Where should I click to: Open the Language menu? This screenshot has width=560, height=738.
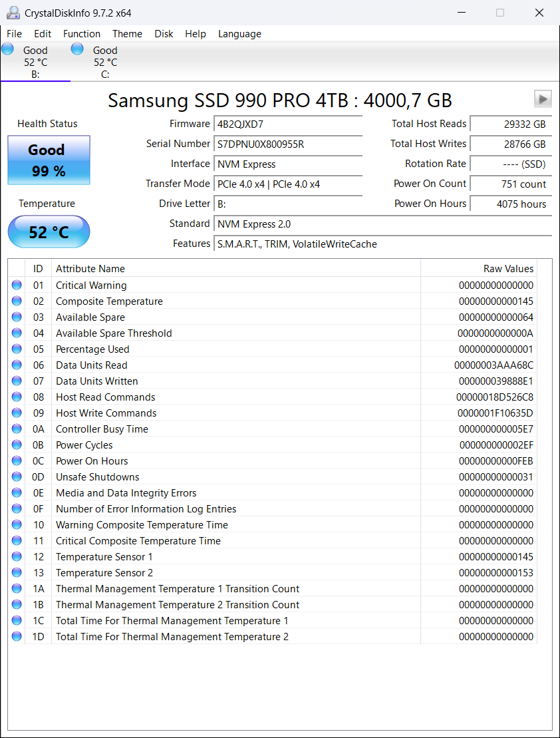point(239,34)
